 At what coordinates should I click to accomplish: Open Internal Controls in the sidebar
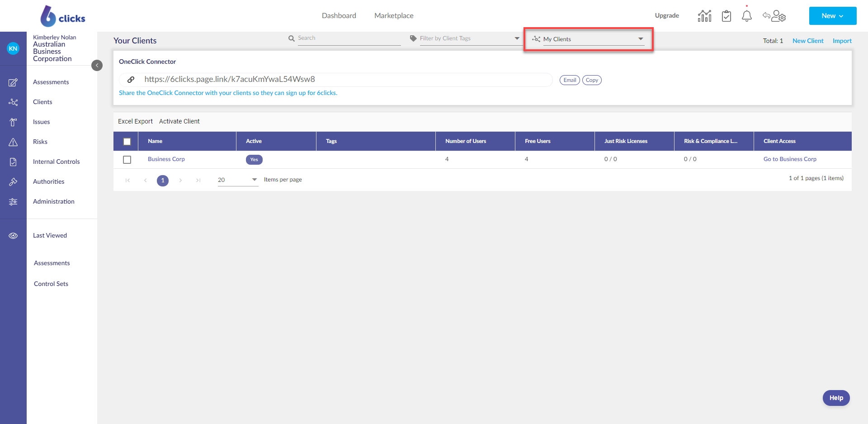(x=57, y=162)
